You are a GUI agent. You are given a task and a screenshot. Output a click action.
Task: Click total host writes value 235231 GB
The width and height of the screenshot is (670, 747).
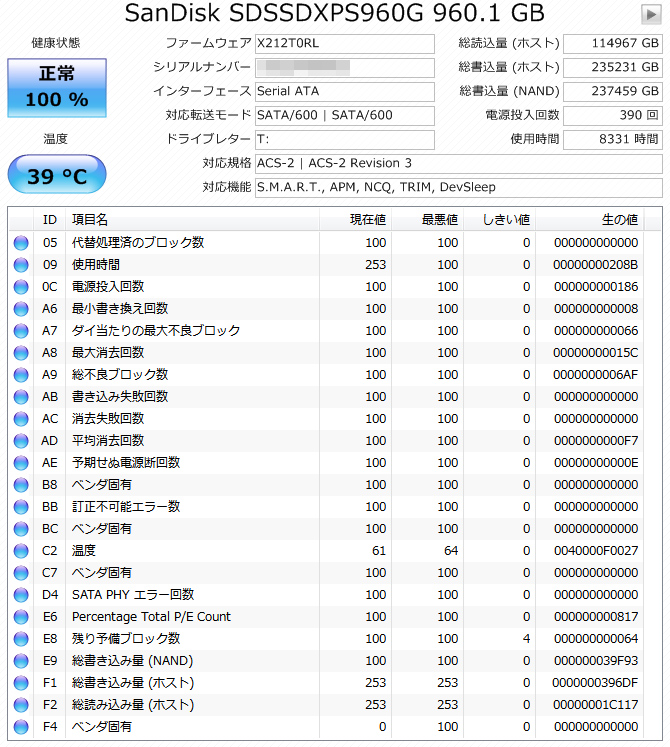[612, 67]
